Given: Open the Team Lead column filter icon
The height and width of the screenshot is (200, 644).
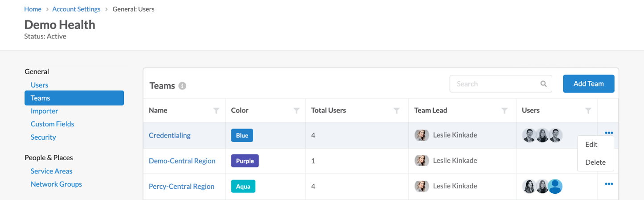Looking at the screenshot, I should coord(505,110).
